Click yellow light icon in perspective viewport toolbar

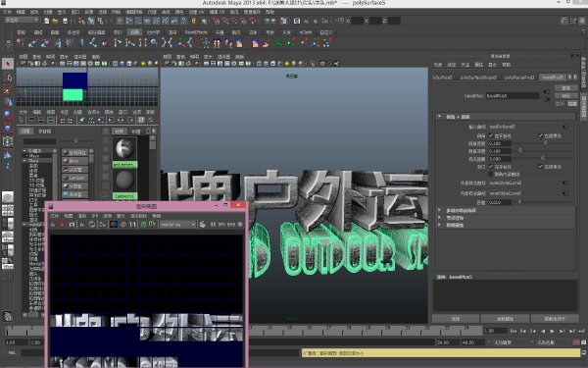click(287, 64)
